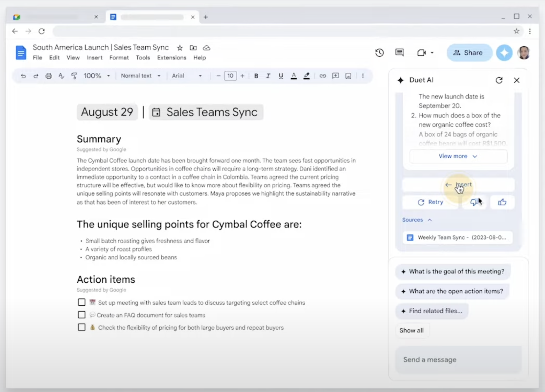
Task: Print the document
Action: click(48, 76)
